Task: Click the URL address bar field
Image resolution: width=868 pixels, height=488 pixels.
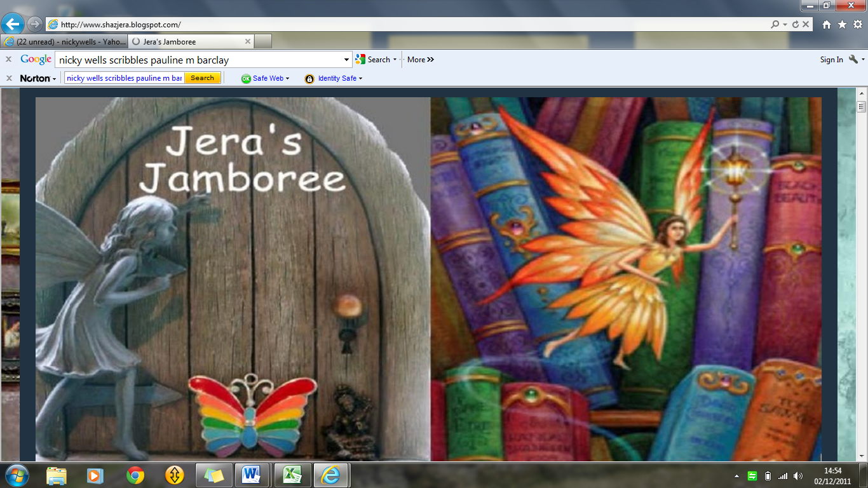Action: 407,25
